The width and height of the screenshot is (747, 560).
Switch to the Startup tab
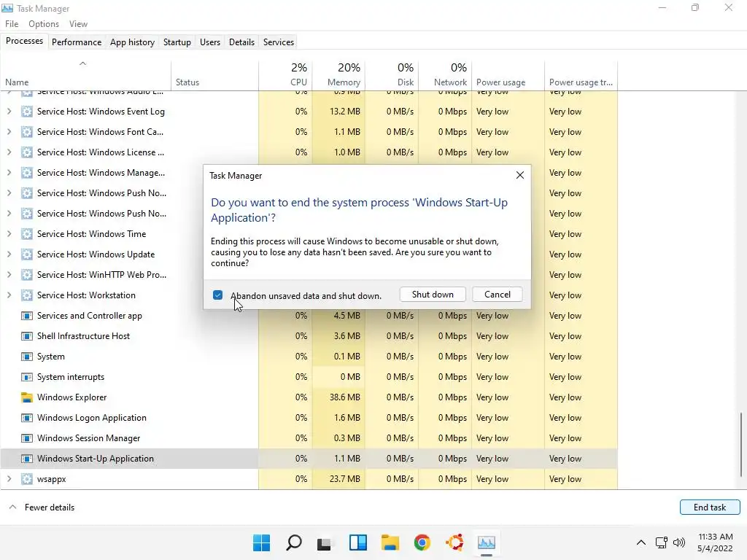pyautogui.click(x=177, y=42)
